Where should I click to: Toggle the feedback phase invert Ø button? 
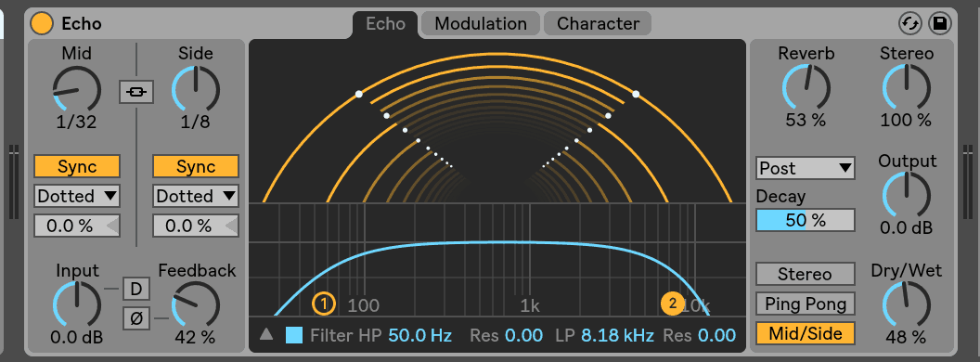(x=135, y=318)
